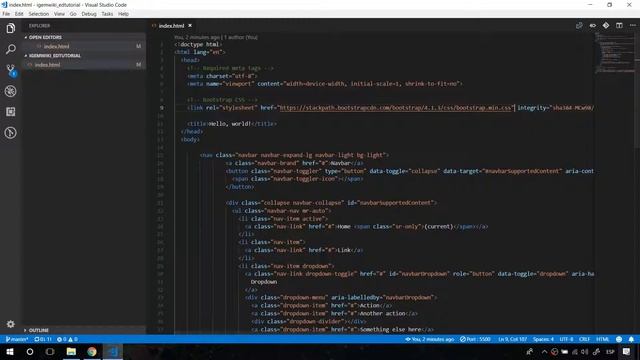Open the Tasks menu

tap(107, 14)
